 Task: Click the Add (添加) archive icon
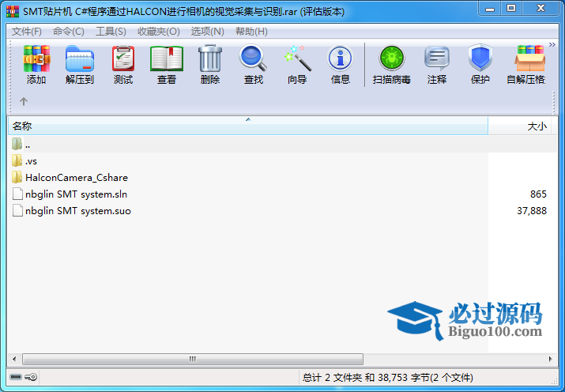coord(36,58)
